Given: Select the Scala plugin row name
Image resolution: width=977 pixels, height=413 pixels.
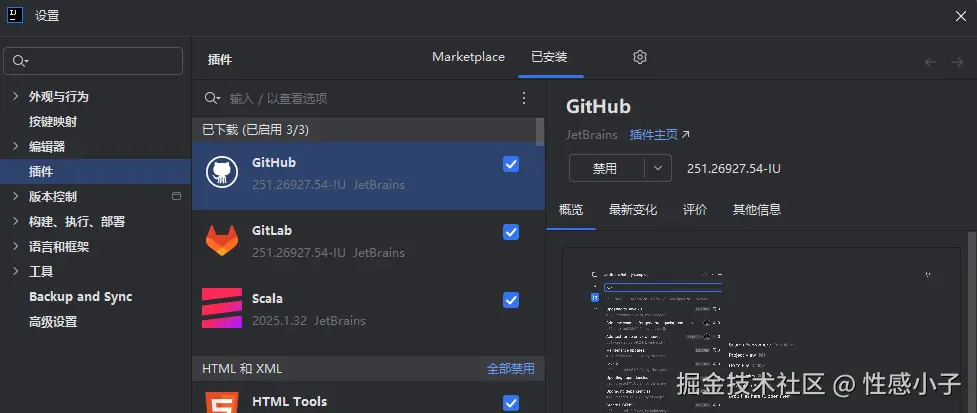Looking at the screenshot, I should [267, 298].
